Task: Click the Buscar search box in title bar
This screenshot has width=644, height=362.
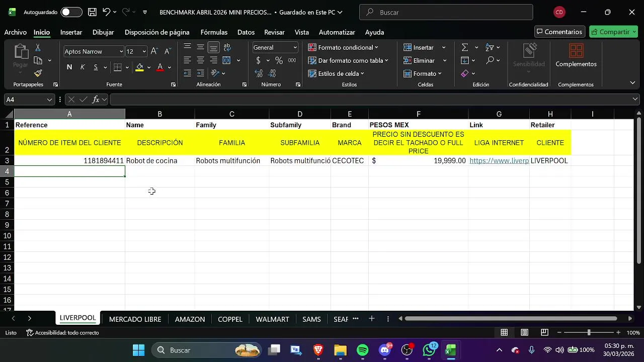Action: click(x=446, y=12)
